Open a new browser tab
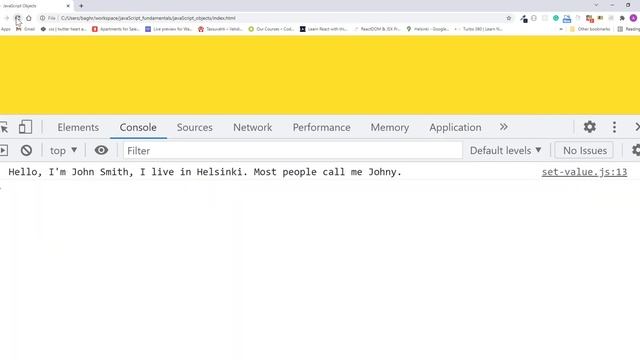 click(x=81, y=6)
